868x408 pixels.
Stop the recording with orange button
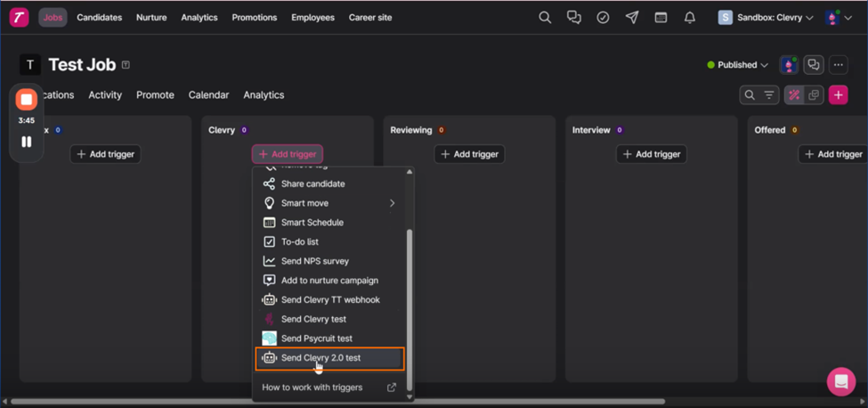[x=27, y=100]
